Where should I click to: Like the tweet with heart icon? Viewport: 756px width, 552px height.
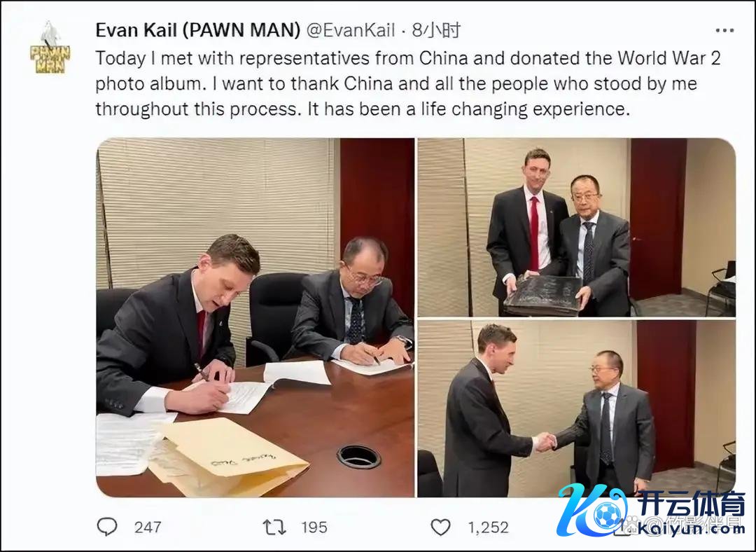pyautogui.click(x=440, y=527)
